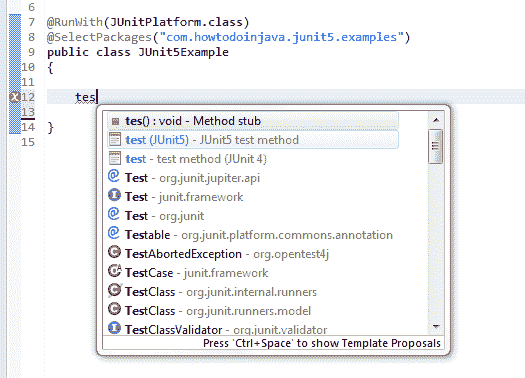Viewport: 525px width, 378px height.
Task: Click the closing brace on line 14
Action: click(50, 128)
